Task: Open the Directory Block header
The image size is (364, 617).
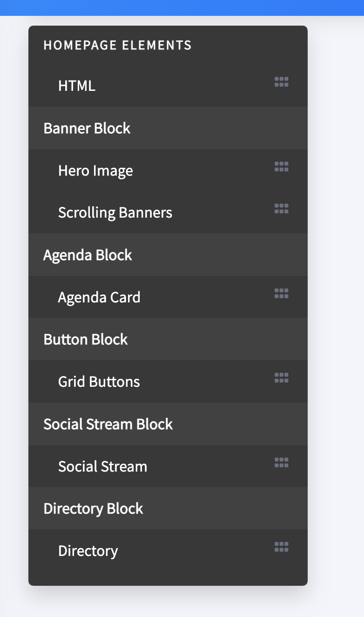Action: click(x=168, y=508)
